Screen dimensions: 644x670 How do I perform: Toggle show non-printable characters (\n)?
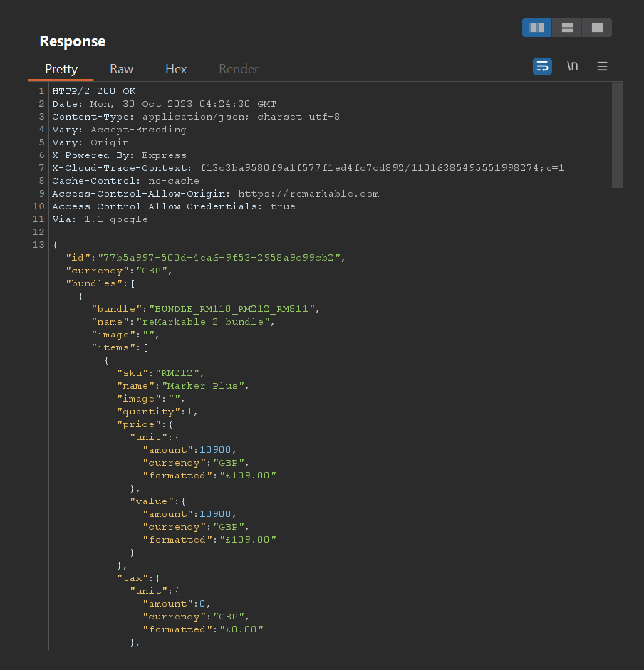click(573, 66)
